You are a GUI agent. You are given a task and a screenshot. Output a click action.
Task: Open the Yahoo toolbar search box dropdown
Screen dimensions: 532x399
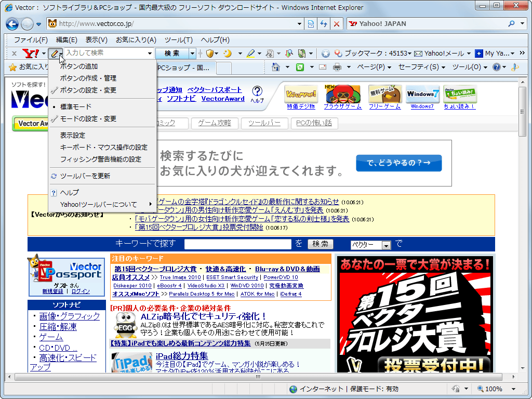(150, 54)
